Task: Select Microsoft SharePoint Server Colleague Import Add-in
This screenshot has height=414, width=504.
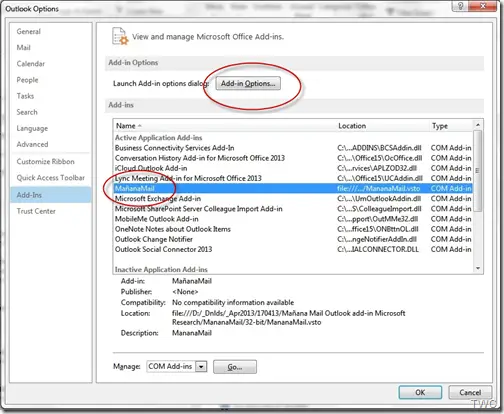Action: pyautogui.click(x=293, y=209)
